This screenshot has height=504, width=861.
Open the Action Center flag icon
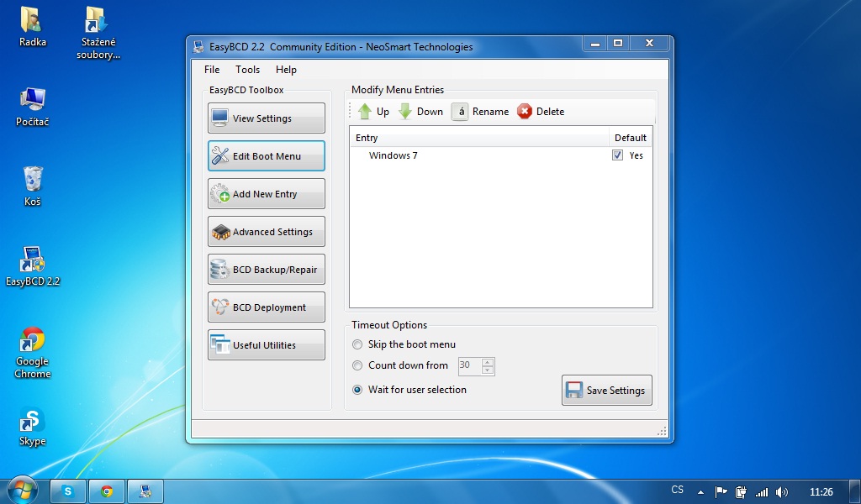tap(721, 492)
